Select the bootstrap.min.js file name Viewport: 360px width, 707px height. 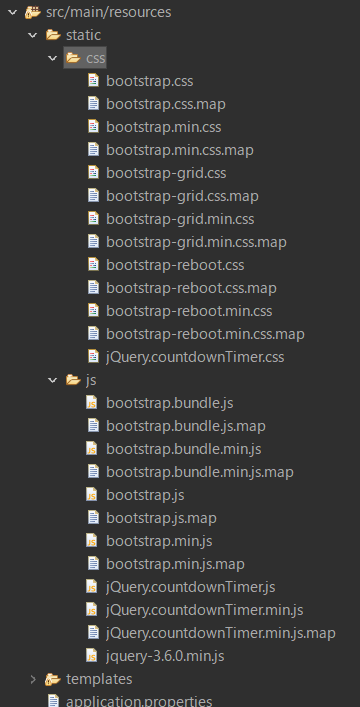tap(159, 541)
